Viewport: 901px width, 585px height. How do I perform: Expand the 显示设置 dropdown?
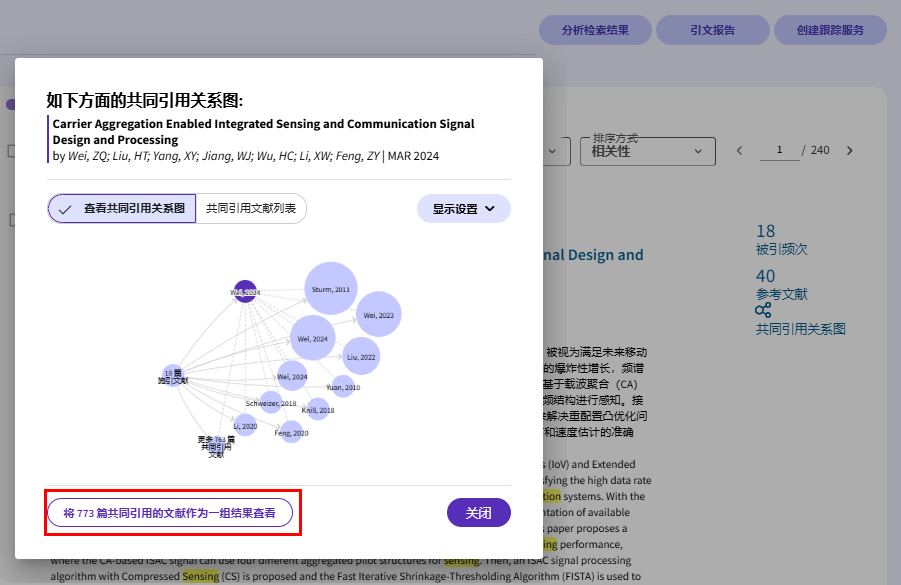coord(463,209)
